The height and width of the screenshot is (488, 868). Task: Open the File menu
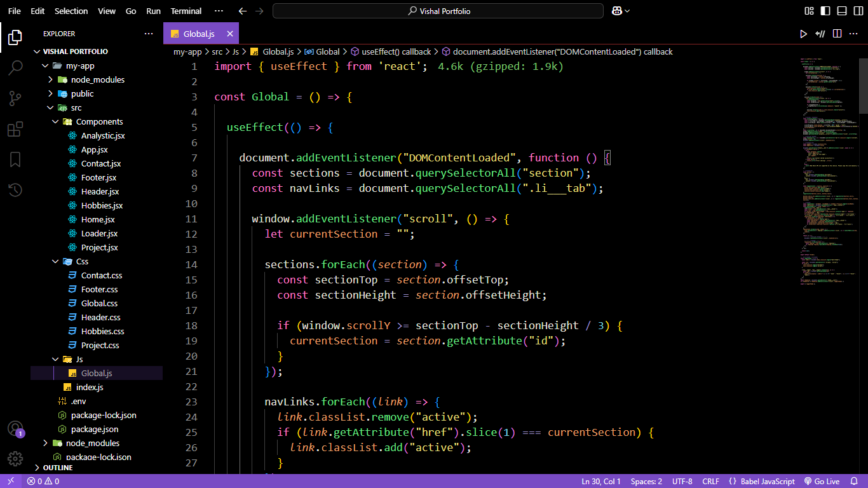coord(14,11)
